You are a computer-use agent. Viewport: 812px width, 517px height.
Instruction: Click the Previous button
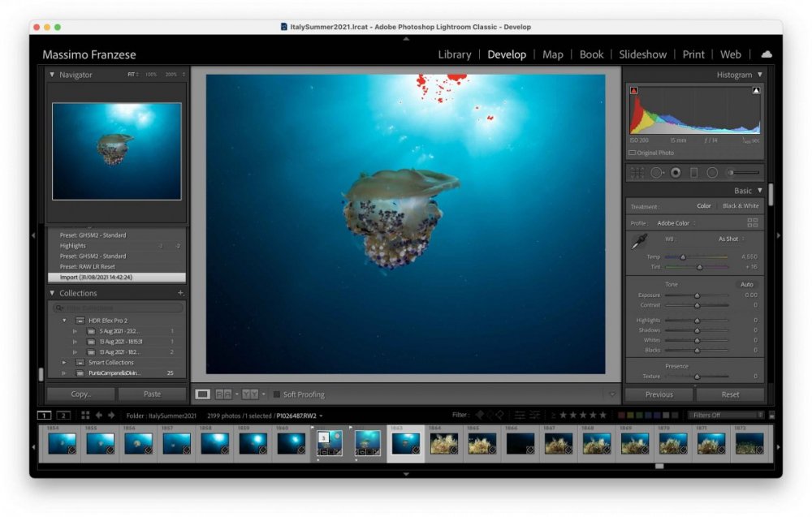pyautogui.click(x=659, y=394)
